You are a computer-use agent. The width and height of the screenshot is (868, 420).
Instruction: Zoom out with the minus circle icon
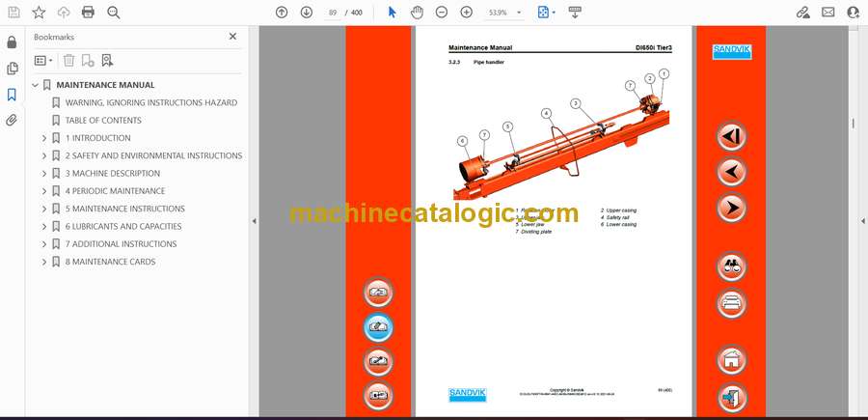tap(441, 13)
